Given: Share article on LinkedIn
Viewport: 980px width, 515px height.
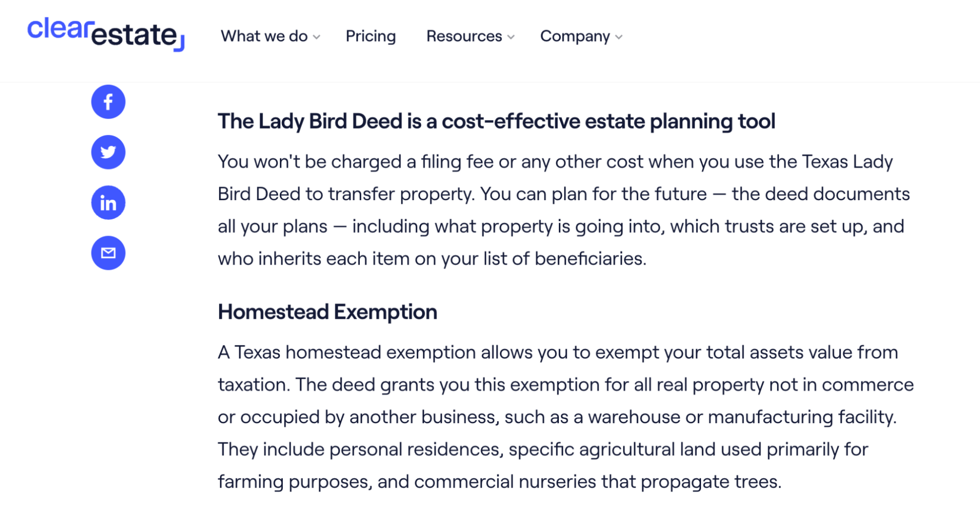Looking at the screenshot, I should pos(108,202).
